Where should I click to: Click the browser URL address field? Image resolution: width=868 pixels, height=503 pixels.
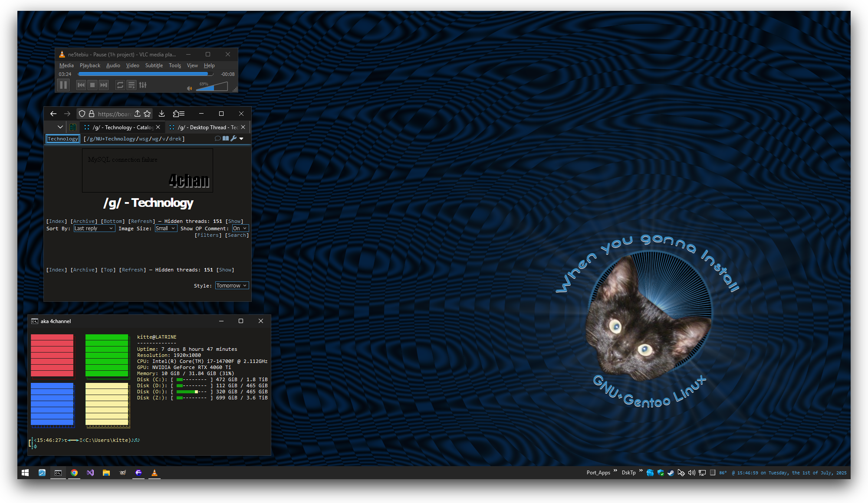coord(115,114)
